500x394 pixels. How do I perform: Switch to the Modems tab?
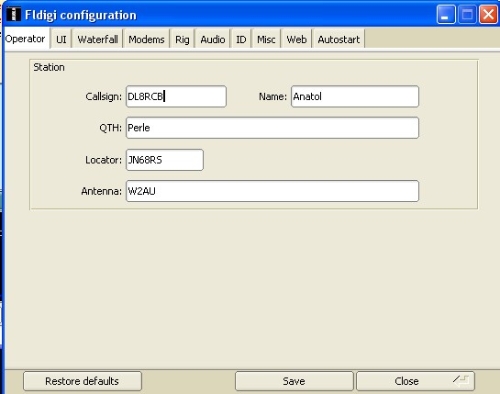click(x=146, y=39)
